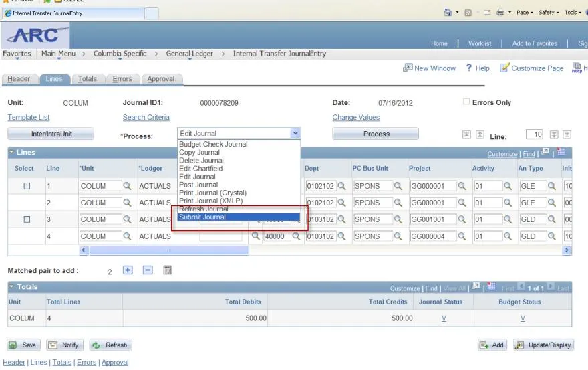The width and height of the screenshot is (588, 370).
Task: Open the Process dropdown arrow
Action: click(x=295, y=133)
